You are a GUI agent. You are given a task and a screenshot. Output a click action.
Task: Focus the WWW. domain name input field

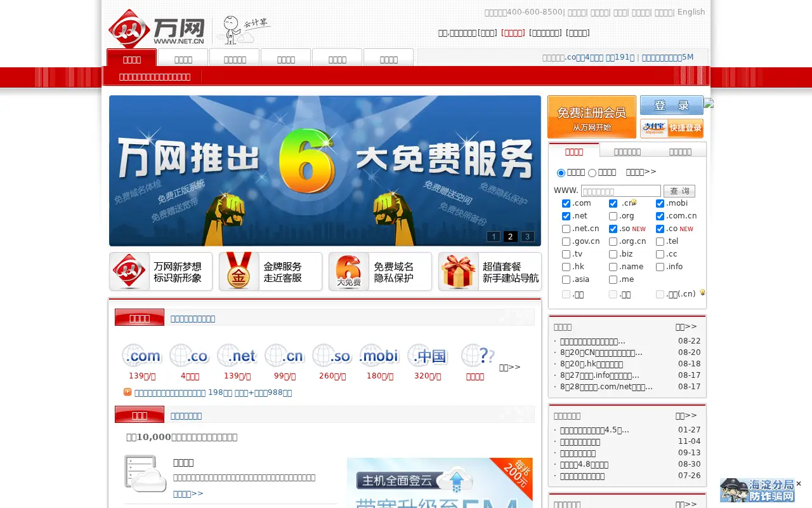tap(621, 191)
